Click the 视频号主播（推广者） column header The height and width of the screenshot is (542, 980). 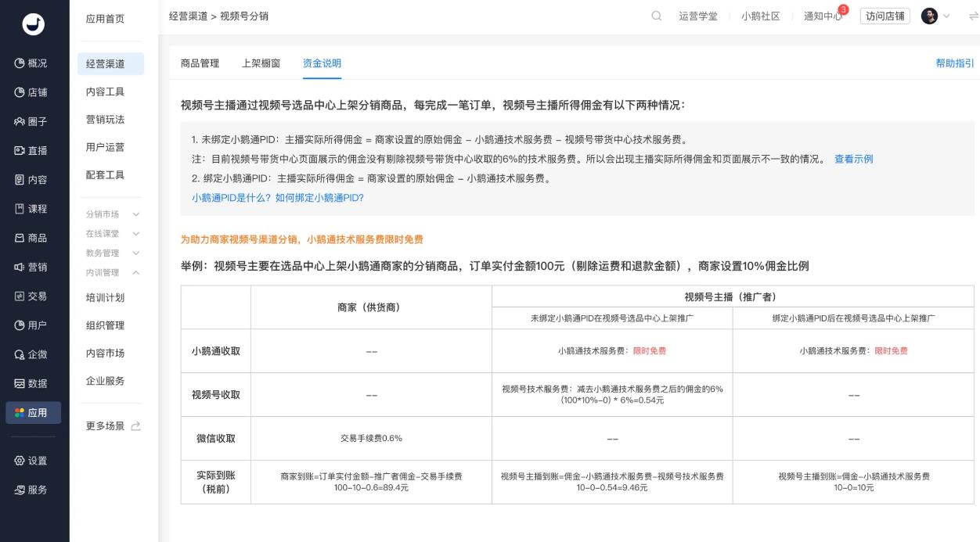733,296
